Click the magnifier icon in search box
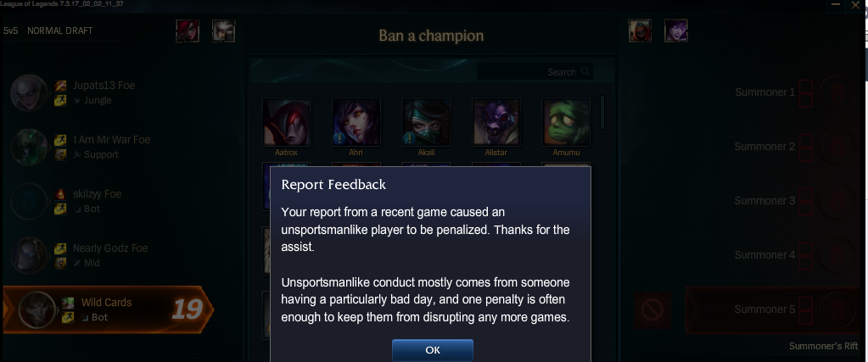The height and width of the screenshot is (362, 868). pyautogui.click(x=585, y=71)
